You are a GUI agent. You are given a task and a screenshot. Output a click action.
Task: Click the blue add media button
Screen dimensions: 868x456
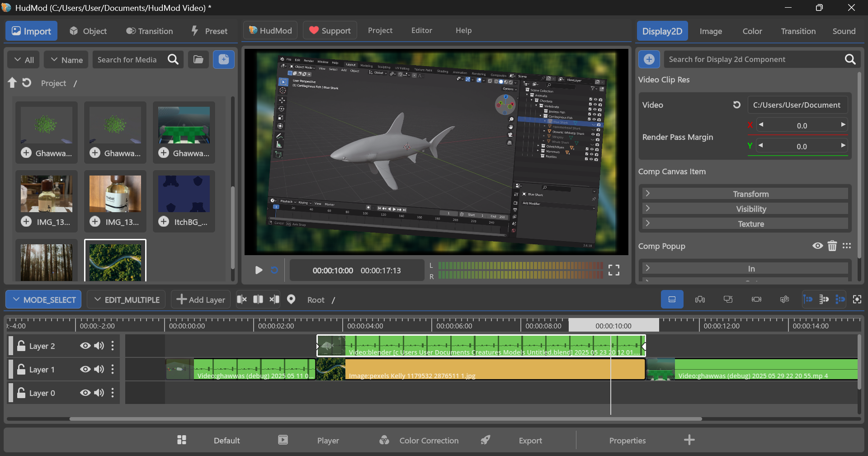224,59
